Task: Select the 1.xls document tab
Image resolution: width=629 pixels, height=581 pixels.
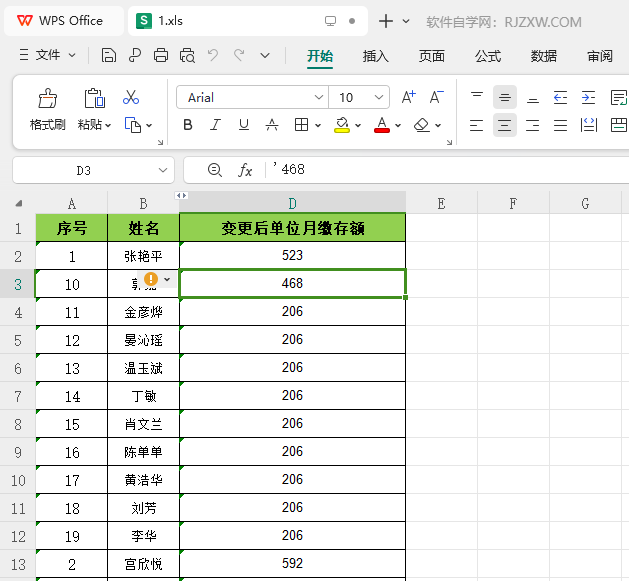Action: (248, 21)
